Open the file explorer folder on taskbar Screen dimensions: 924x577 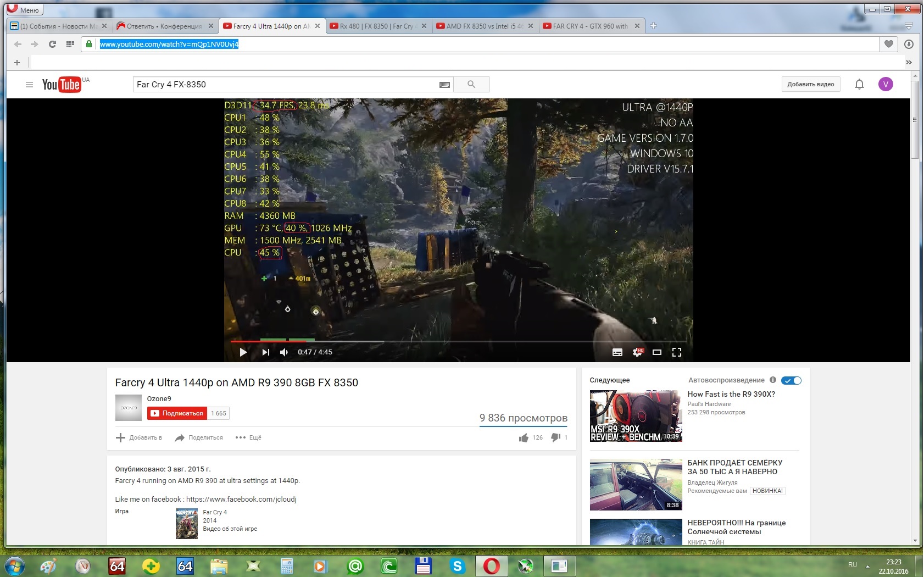(x=219, y=565)
